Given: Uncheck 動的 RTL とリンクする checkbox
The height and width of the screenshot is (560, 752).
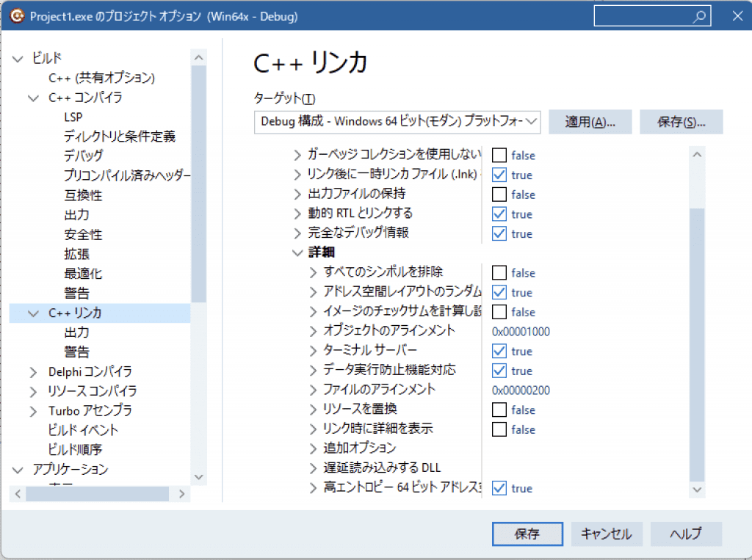Looking at the screenshot, I should click(x=499, y=214).
